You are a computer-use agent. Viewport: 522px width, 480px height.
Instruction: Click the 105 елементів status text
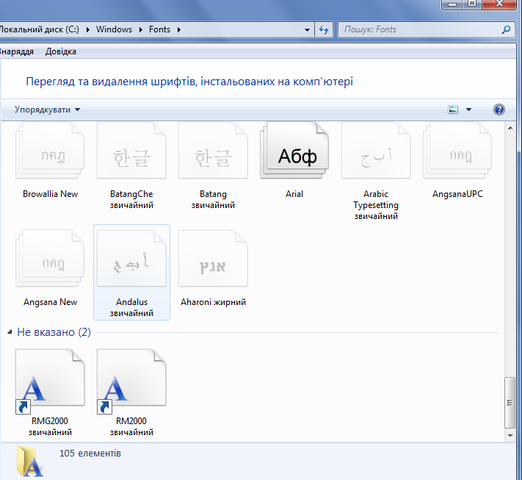click(x=90, y=453)
